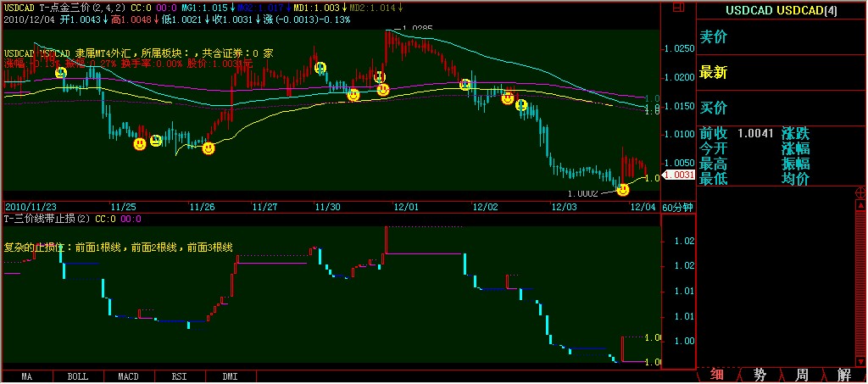
Task: Click the 前收 value 1.0041
Action: point(755,133)
